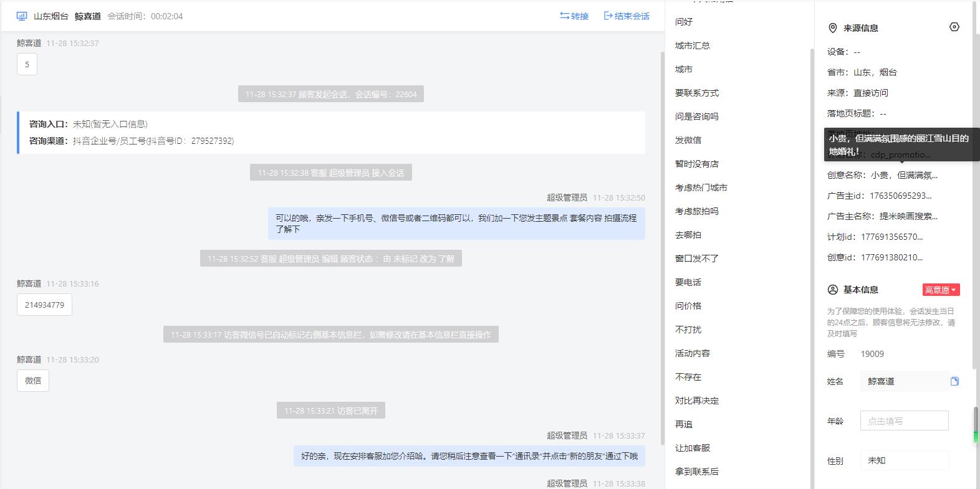The image size is (980, 489).
Task: Click the 咨询渠道 抖音企业号 info line
Action: [x=132, y=141]
